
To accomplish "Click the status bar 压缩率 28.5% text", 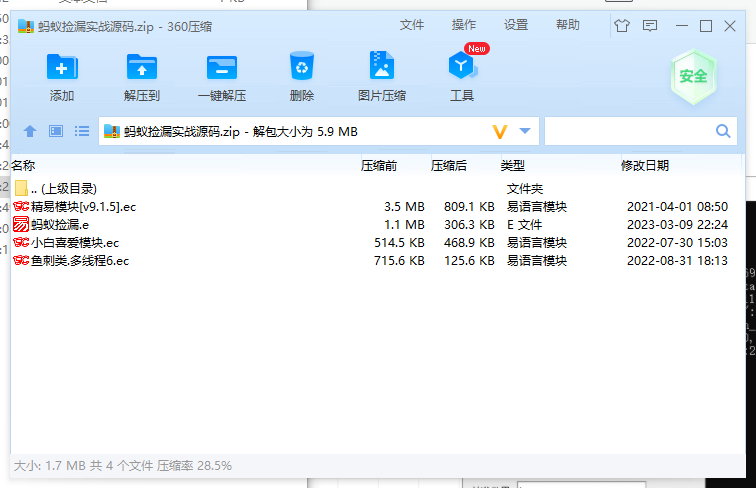I will pos(194,466).
